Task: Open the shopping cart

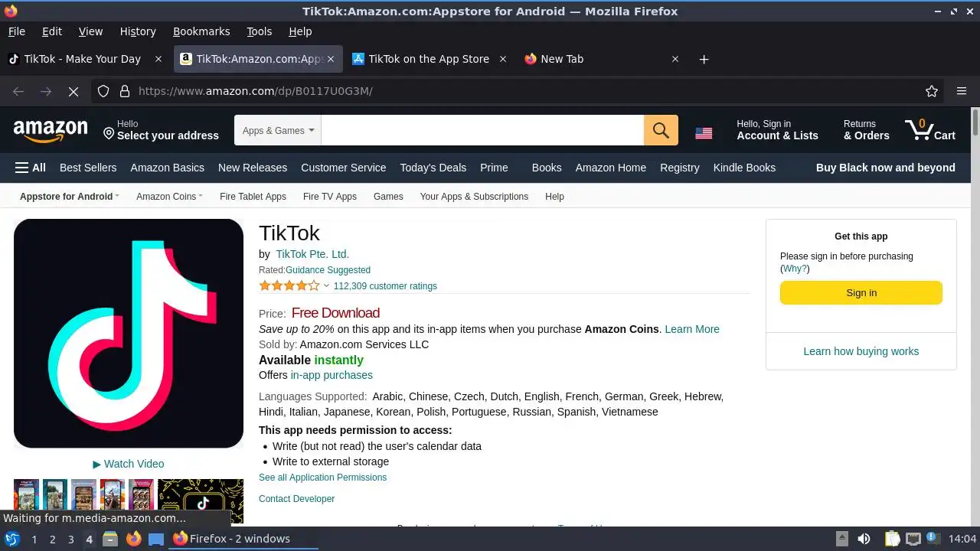Action: [929, 129]
